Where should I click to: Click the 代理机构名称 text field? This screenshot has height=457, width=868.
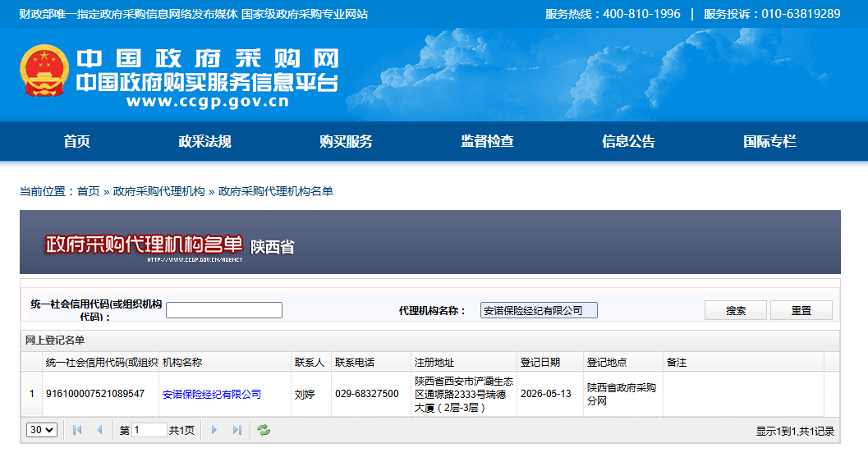point(539,310)
